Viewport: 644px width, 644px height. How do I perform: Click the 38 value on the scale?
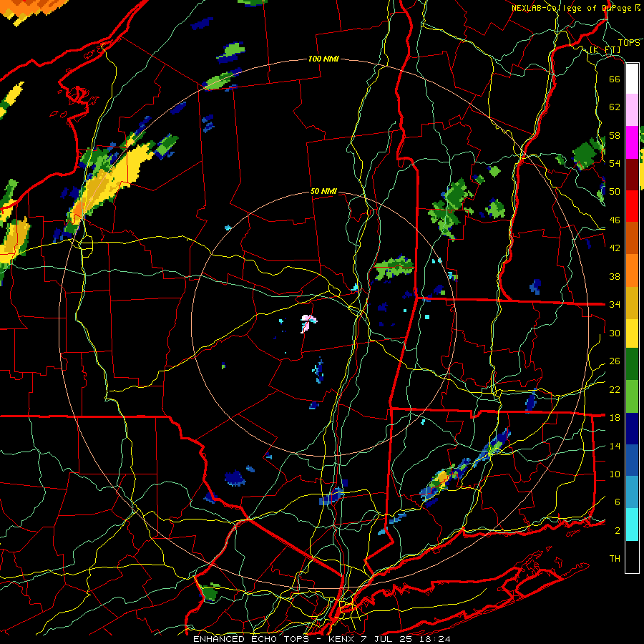point(615,276)
